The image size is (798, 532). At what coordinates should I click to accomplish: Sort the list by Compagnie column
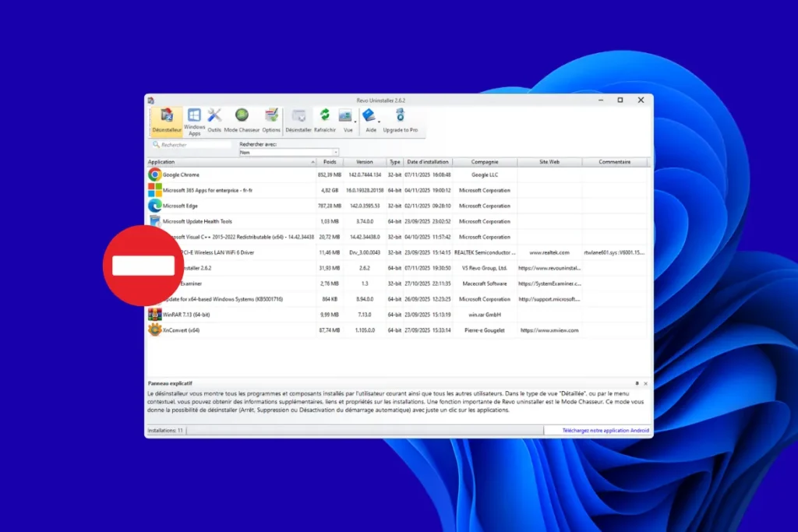[x=484, y=162]
